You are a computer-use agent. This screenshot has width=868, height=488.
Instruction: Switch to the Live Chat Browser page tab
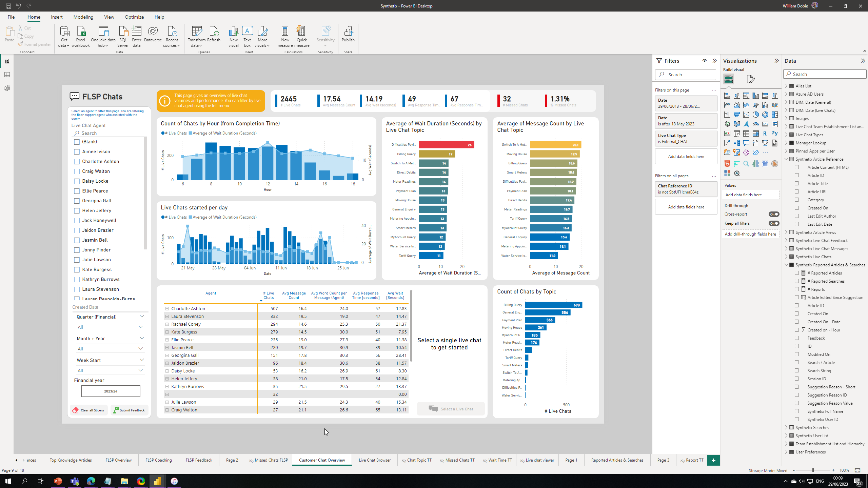point(374,460)
